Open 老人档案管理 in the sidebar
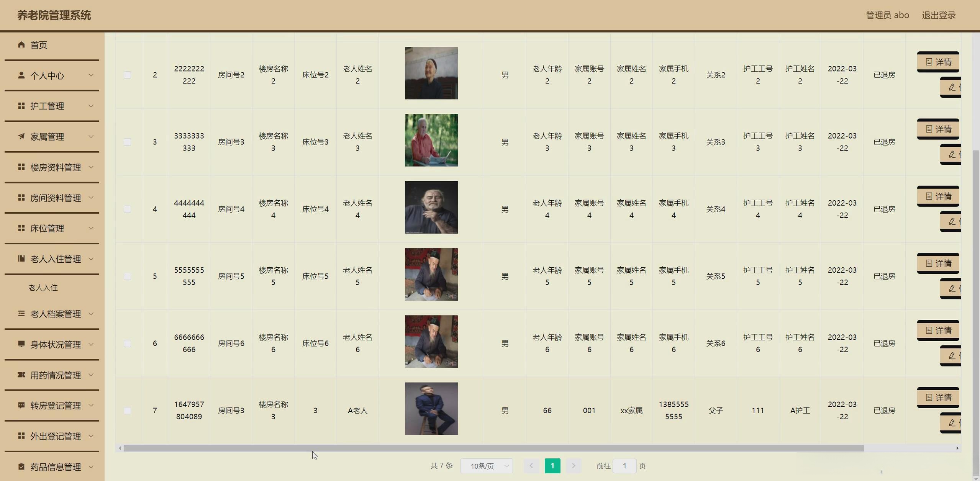This screenshot has width=980, height=481. [56, 314]
